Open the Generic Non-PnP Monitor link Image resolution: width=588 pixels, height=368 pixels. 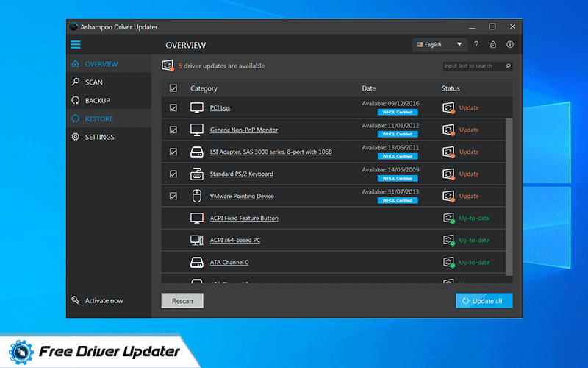tap(244, 130)
